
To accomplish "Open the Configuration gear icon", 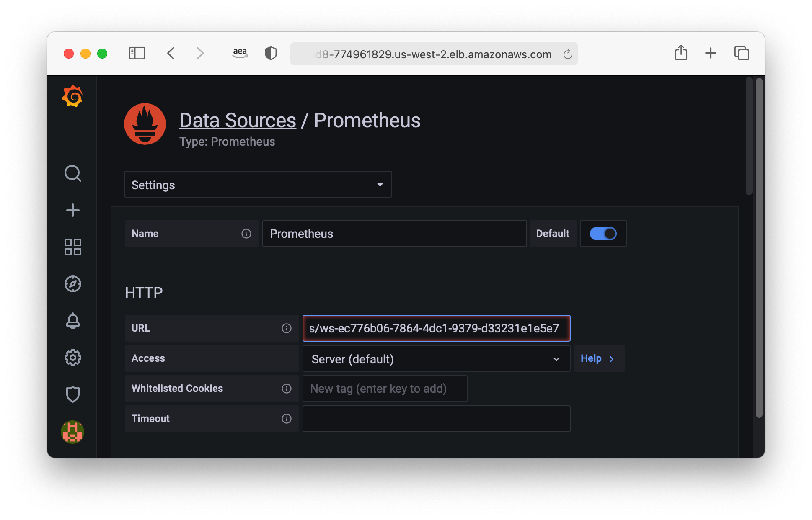I will pyautogui.click(x=72, y=358).
